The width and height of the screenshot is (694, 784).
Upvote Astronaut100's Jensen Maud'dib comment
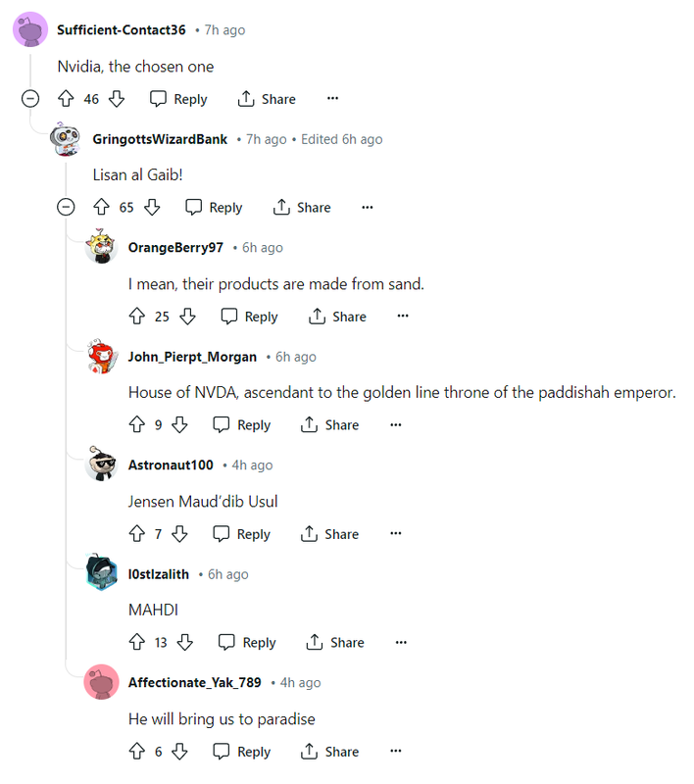click(x=137, y=533)
